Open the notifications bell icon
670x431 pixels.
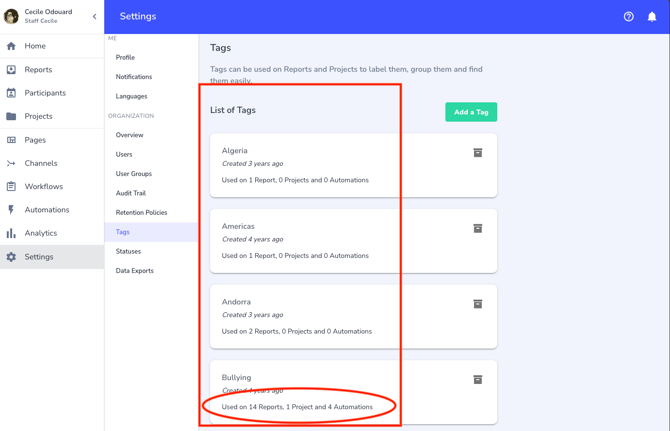(652, 16)
